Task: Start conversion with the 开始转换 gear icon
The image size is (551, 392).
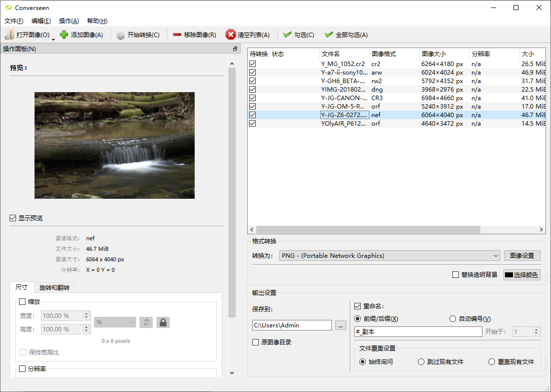Action: click(x=121, y=35)
